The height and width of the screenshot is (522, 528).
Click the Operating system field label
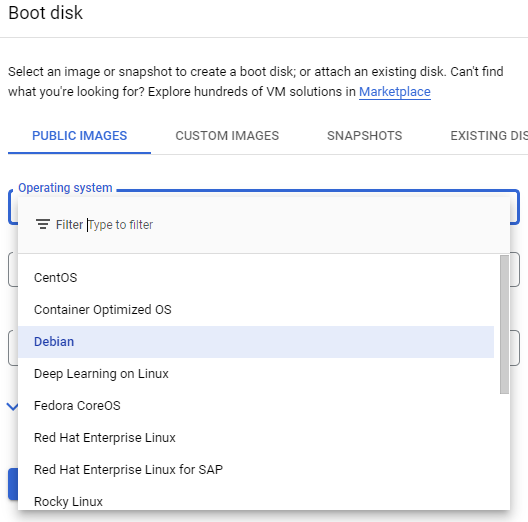point(65,188)
